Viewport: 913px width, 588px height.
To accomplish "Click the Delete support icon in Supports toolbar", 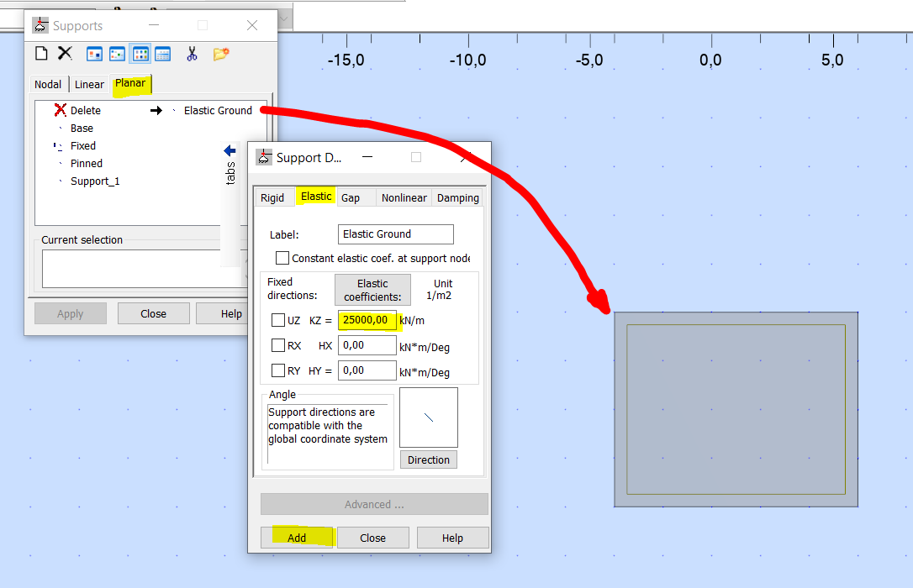I will [63, 53].
